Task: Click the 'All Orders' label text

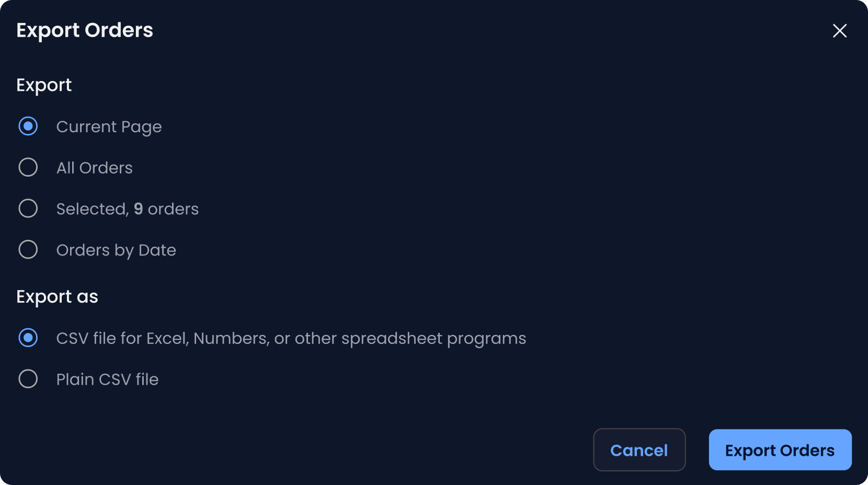Action: click(94, 168)
